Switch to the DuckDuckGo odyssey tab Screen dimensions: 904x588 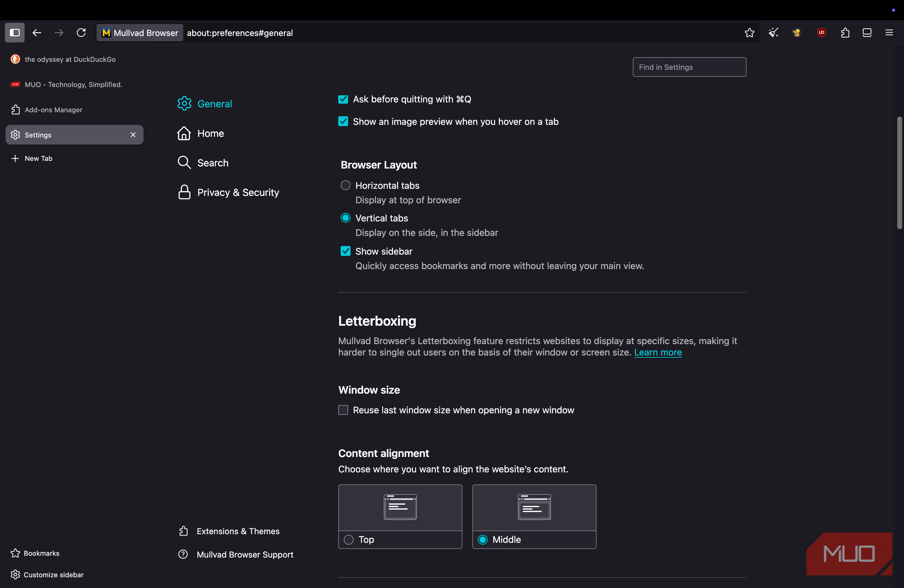click(74, 59)
